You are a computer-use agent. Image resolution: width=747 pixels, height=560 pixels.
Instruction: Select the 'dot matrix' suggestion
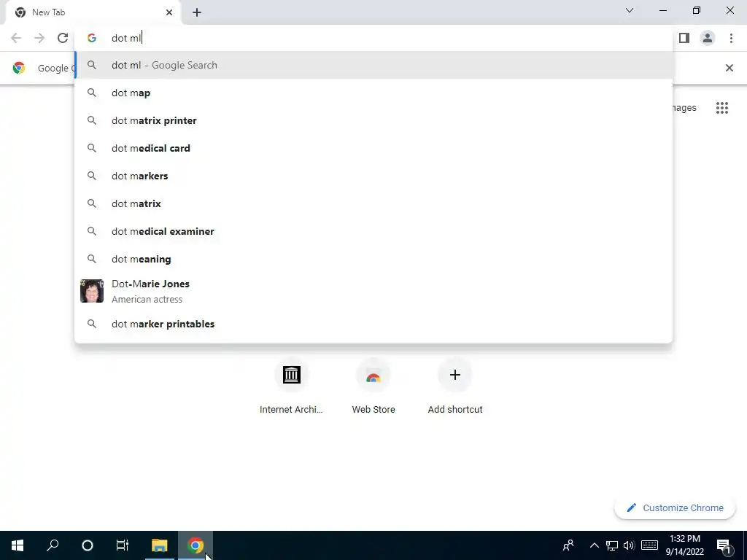374,203
